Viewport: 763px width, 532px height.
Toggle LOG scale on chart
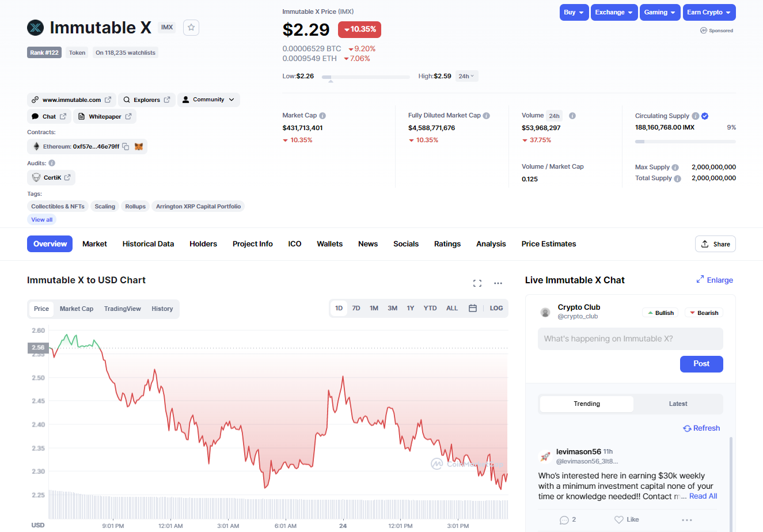click(x=496, y=309)
